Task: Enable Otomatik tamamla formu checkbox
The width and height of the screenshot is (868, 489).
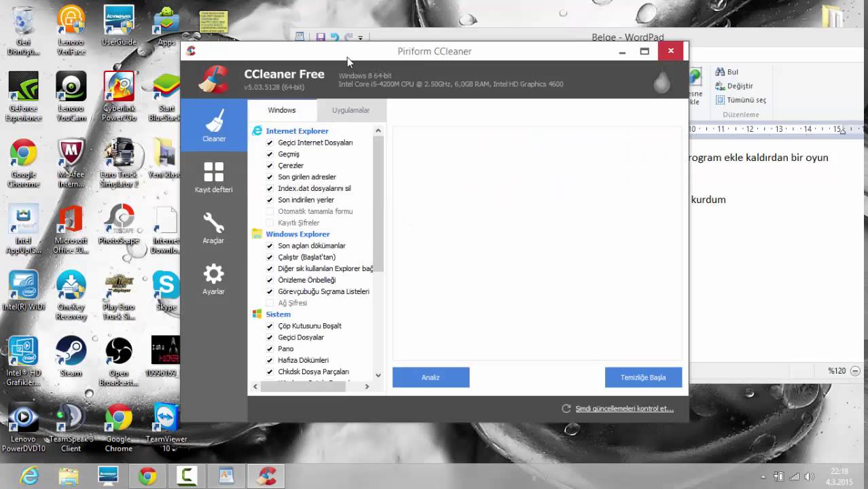Action: click(270, 211)
